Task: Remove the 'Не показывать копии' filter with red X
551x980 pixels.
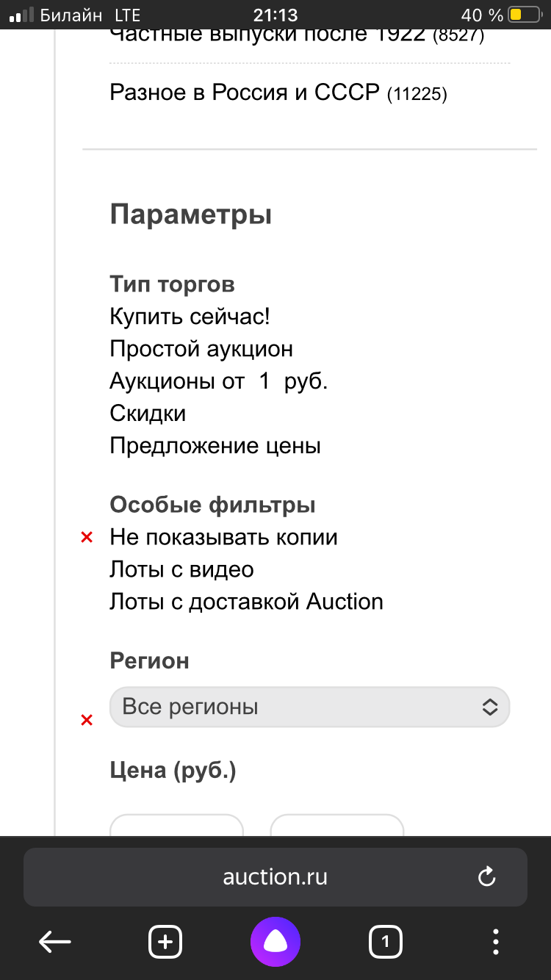Action: (x=87, y=538)
